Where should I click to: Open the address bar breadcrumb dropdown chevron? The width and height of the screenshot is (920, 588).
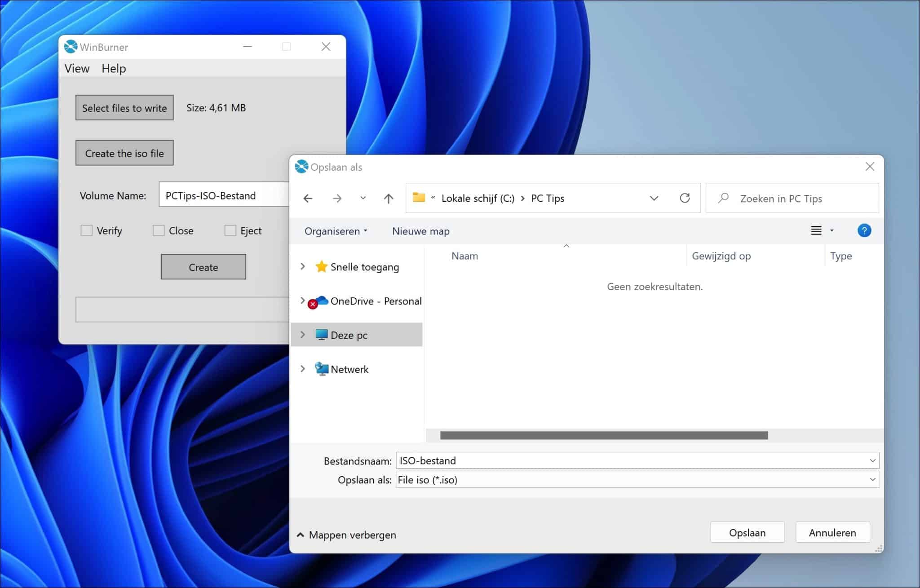pos(655,198)
